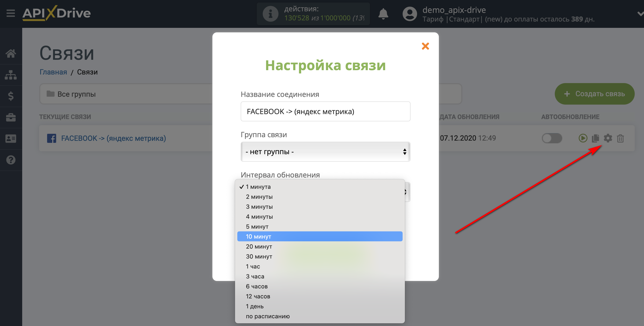Open the briefcase icon in sidebar
644x326 pixels.
(x=11, y=117)
